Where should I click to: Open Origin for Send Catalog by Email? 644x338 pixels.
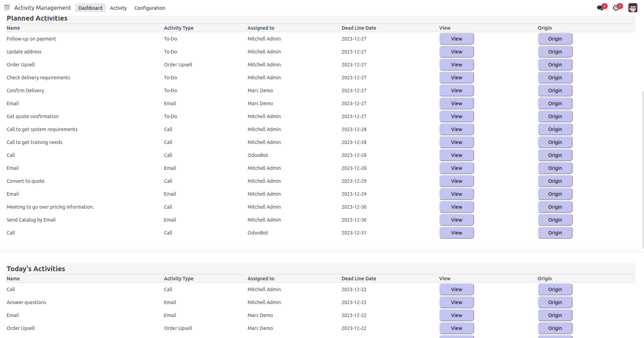555,220
